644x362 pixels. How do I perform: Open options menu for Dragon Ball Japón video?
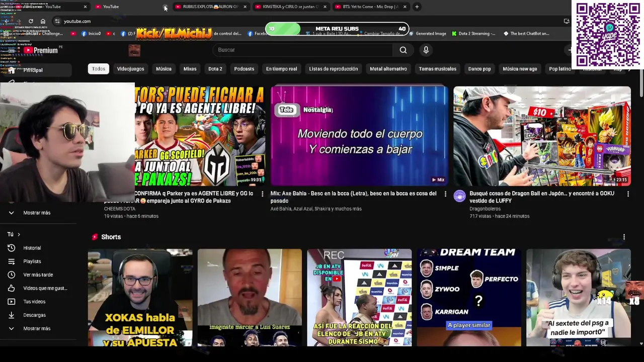[628, 194]
